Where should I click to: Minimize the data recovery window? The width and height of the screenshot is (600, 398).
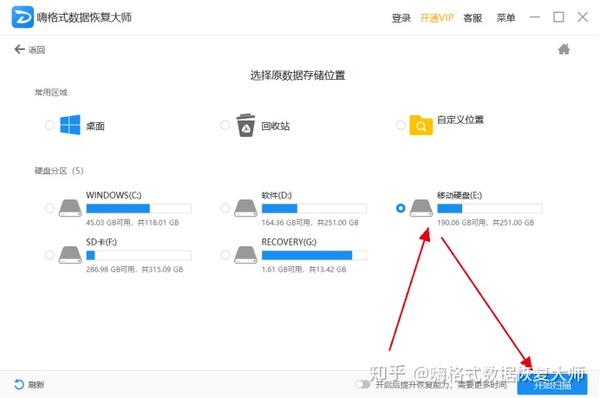point(535,17)
